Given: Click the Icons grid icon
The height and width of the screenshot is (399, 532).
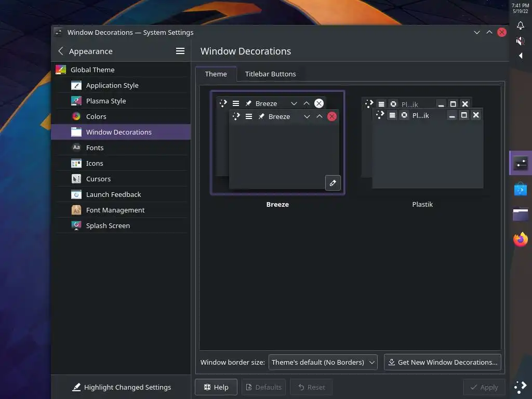Looking at the screenshot, I should click(x=76, y=164).
